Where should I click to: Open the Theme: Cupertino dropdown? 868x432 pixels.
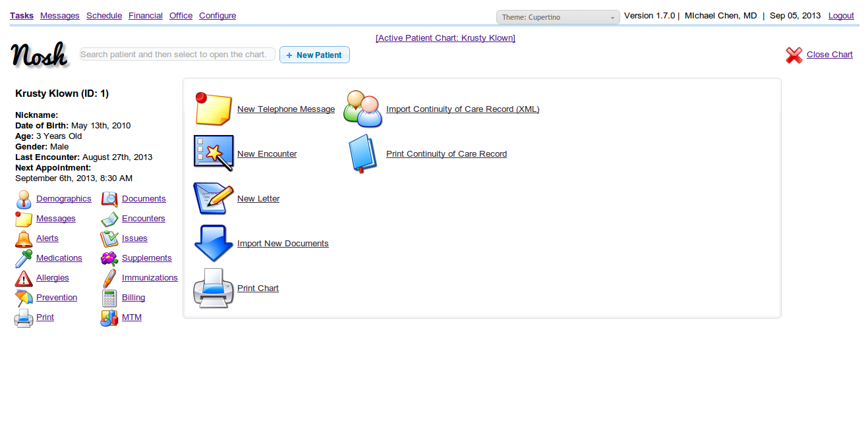tap(558, 17)
